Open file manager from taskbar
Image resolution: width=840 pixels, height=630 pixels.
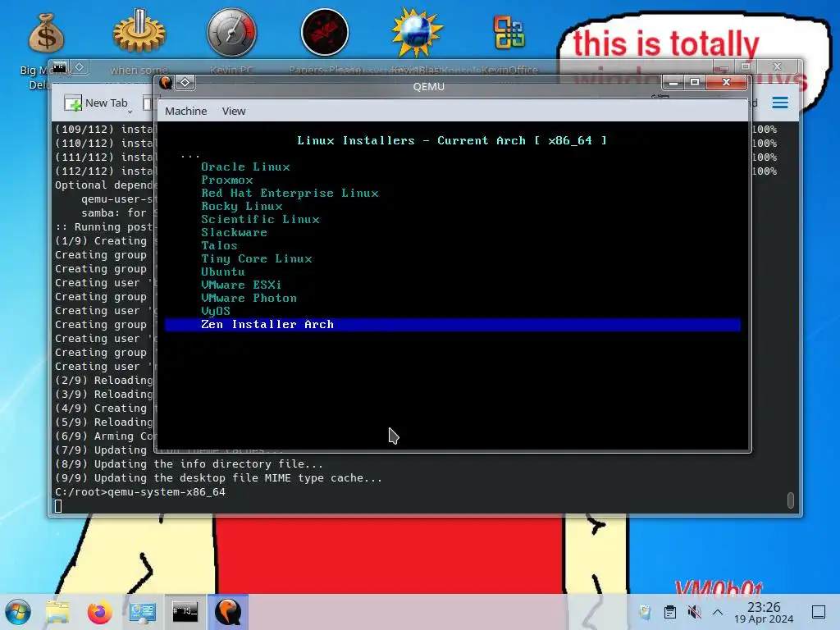(x=57, y=612)
